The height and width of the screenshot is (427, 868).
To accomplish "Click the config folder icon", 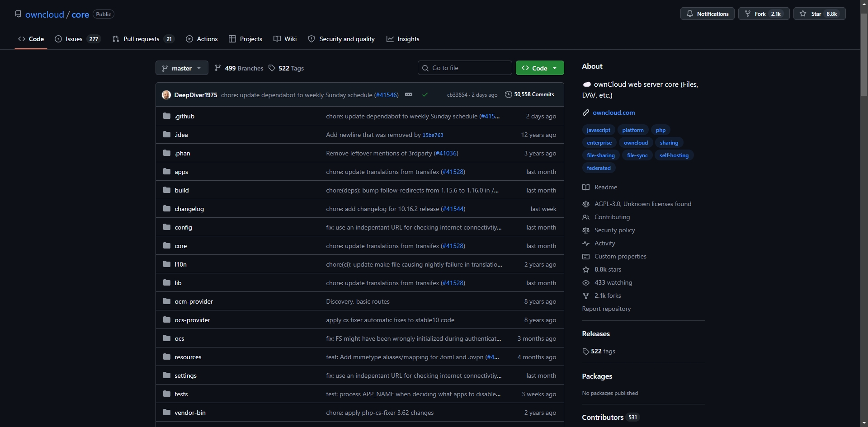I will pos(167,227).
